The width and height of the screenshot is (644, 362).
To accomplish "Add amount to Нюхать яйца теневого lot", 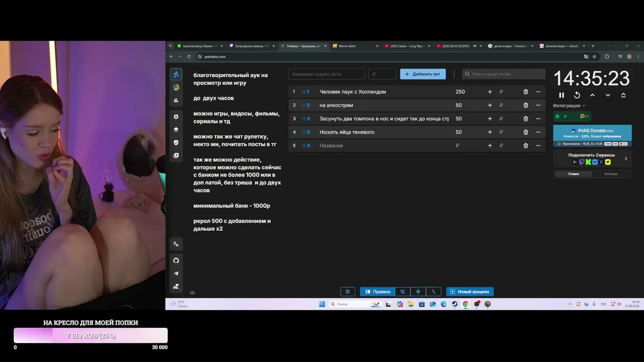I will [x=490, y=132].
